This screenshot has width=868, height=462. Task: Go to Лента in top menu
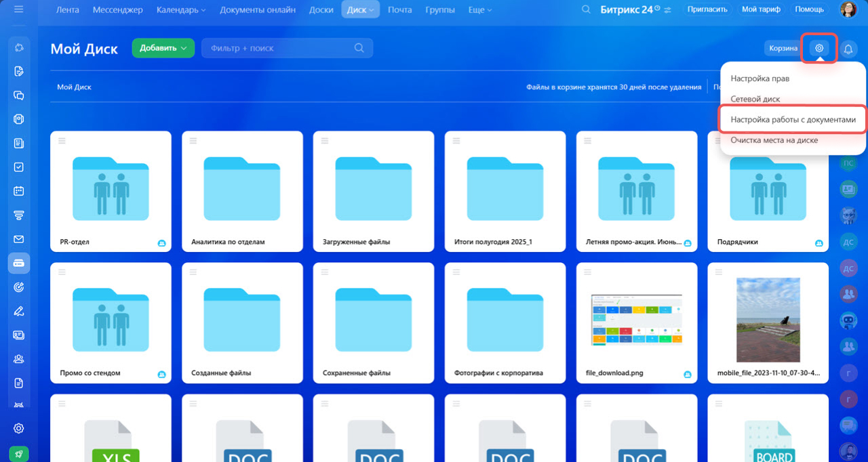click(67, 9)
